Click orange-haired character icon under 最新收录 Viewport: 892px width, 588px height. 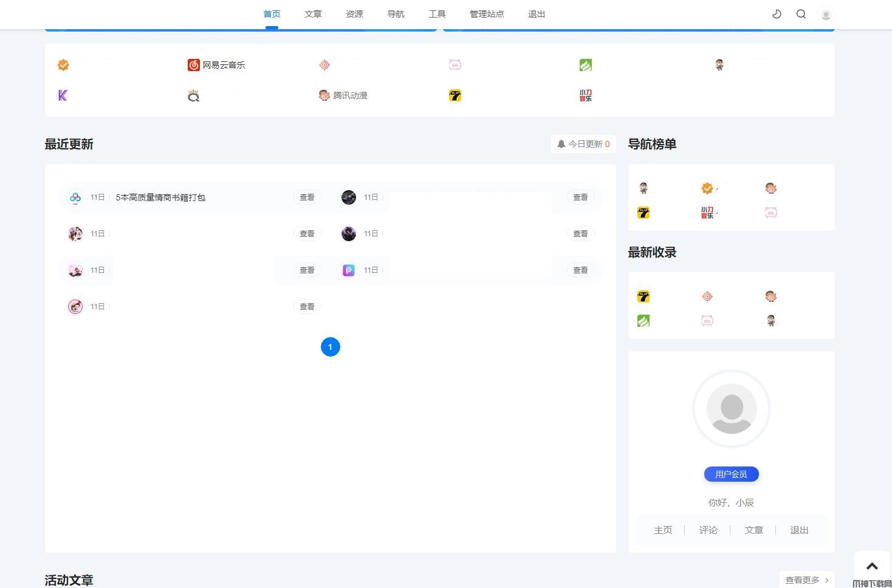point(771,296)
